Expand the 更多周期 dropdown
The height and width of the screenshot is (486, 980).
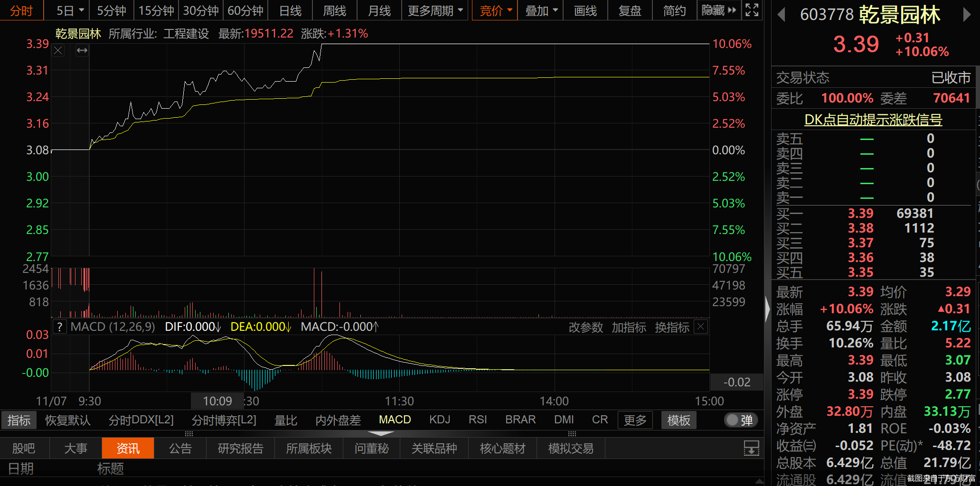(x=435, y=10)
